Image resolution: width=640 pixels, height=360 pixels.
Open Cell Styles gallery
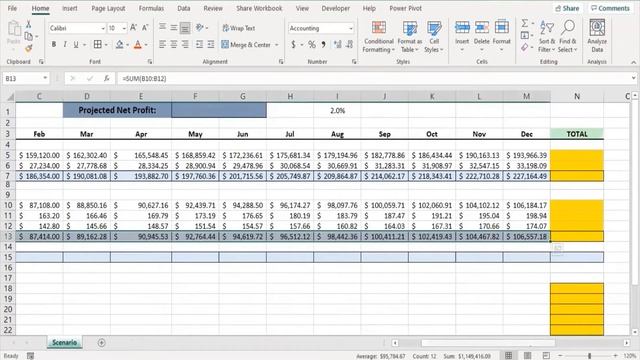pos(433,36)
